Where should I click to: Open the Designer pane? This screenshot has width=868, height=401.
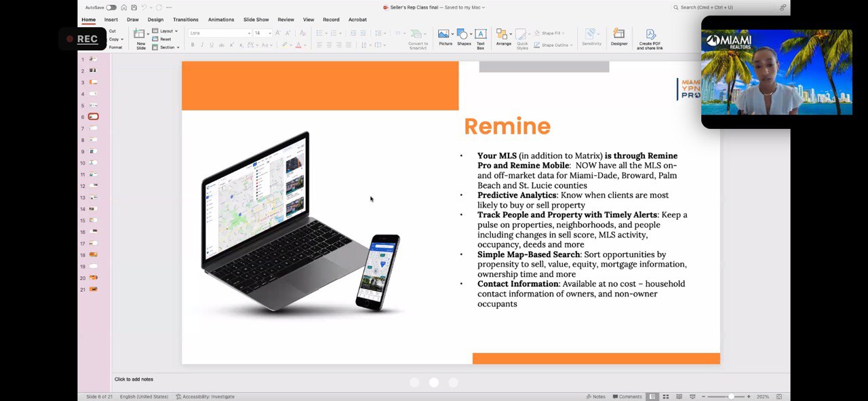[618, 37]
